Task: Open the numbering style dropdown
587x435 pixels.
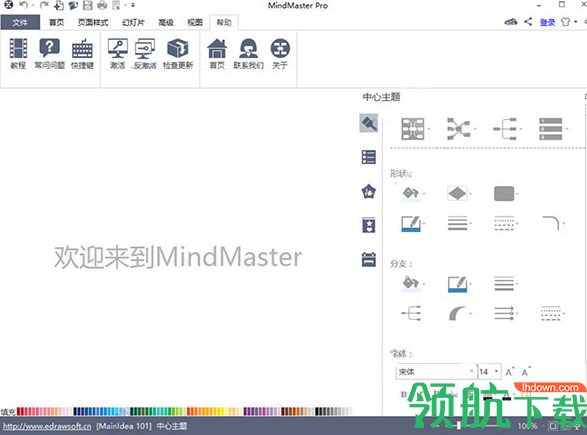Action: point(553,129)
